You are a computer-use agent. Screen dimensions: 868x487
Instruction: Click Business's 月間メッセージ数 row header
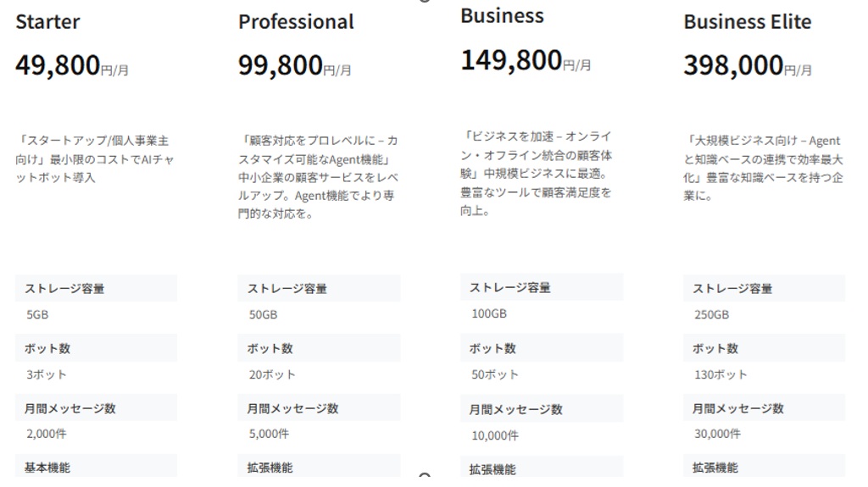coord(542,409)
